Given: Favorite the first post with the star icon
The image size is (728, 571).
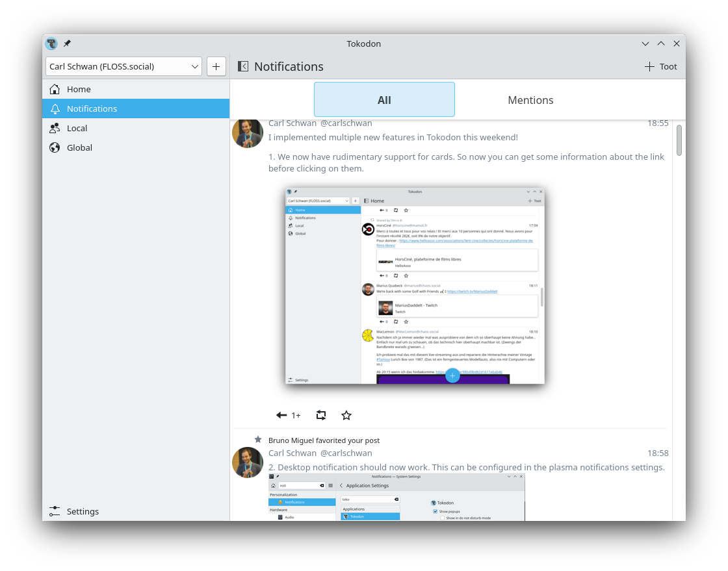Looking at the screenshot, I should point(346,415).
